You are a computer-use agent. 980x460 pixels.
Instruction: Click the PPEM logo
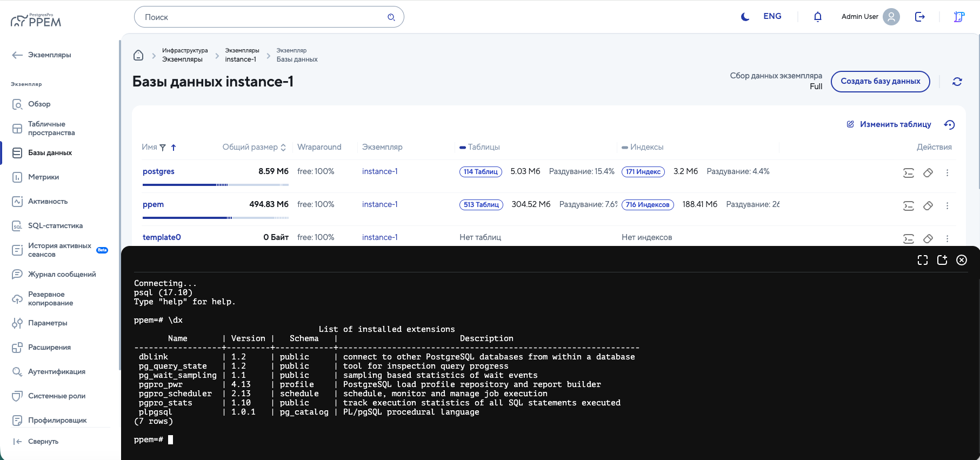tap(36, 21)
